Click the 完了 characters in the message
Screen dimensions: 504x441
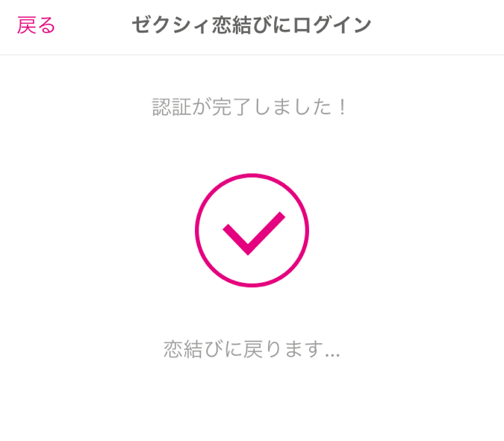pos(231,107)
